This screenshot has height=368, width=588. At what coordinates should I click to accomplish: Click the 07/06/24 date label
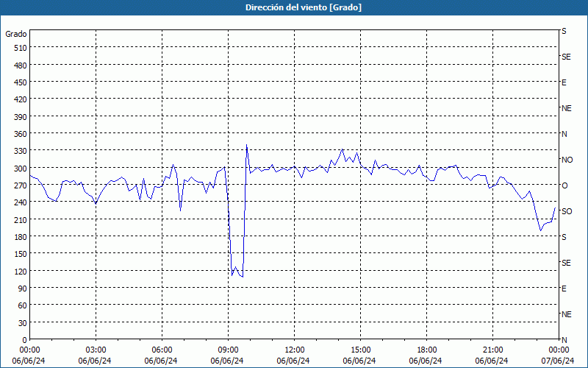558,361
